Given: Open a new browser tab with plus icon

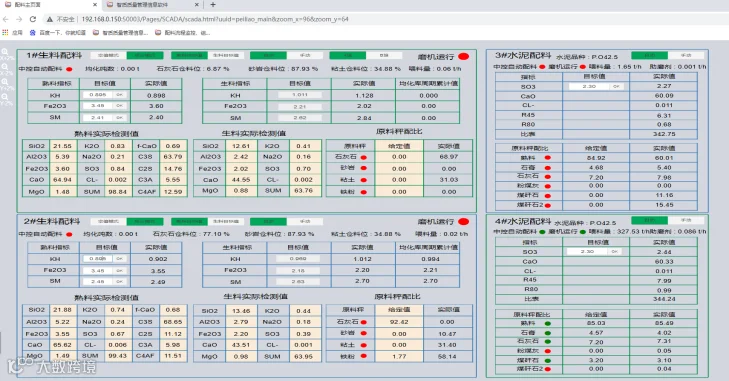Looking at the screenshot, I should (x=213, y=5).
